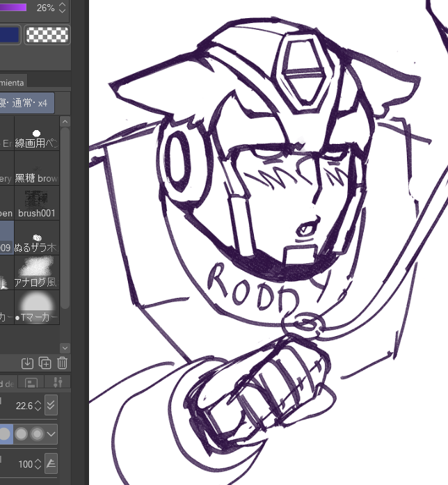
Task: Increase the 26% value with up arrow
Action: [x=62, y=4]
